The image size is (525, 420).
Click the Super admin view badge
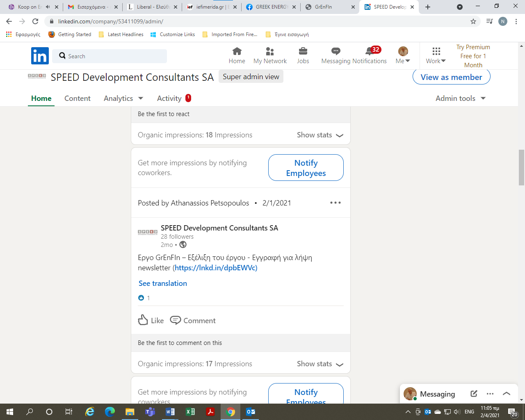point(251,77)
